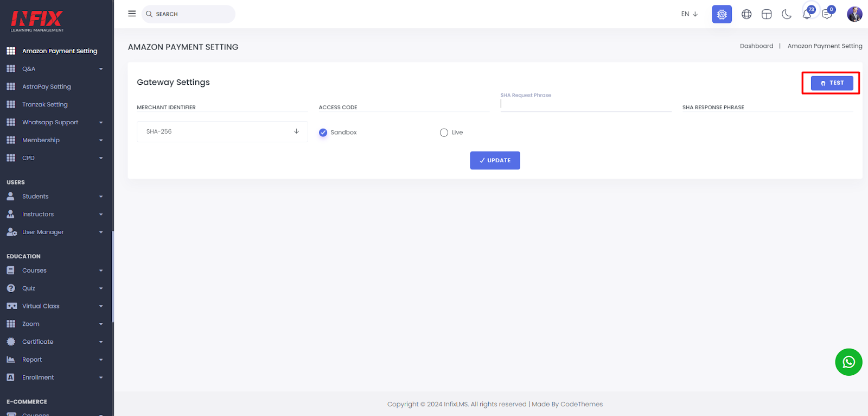
Task: Click the CPD grid icon
Action: (11, 158)
